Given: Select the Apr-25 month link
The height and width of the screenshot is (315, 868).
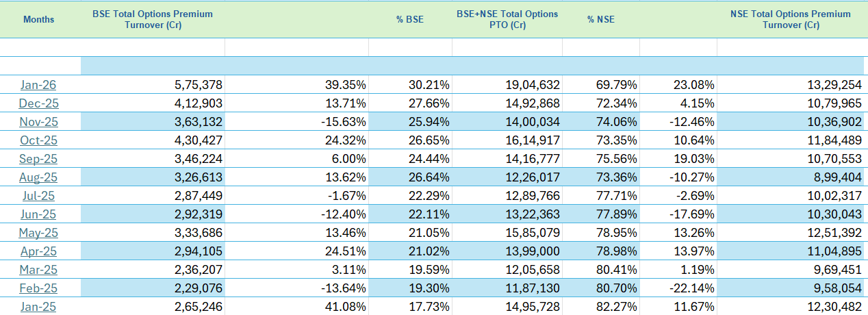Looking at the screenshot, I should pos(38,251).
